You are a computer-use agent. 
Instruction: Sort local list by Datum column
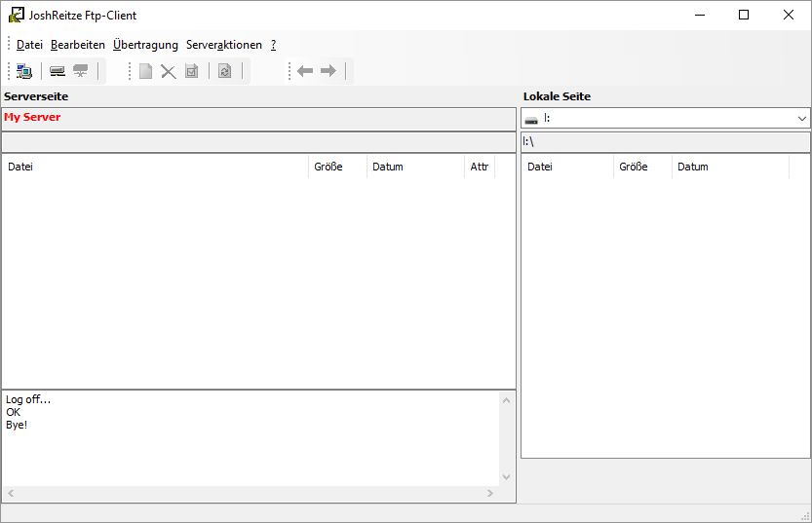[693, 167]
